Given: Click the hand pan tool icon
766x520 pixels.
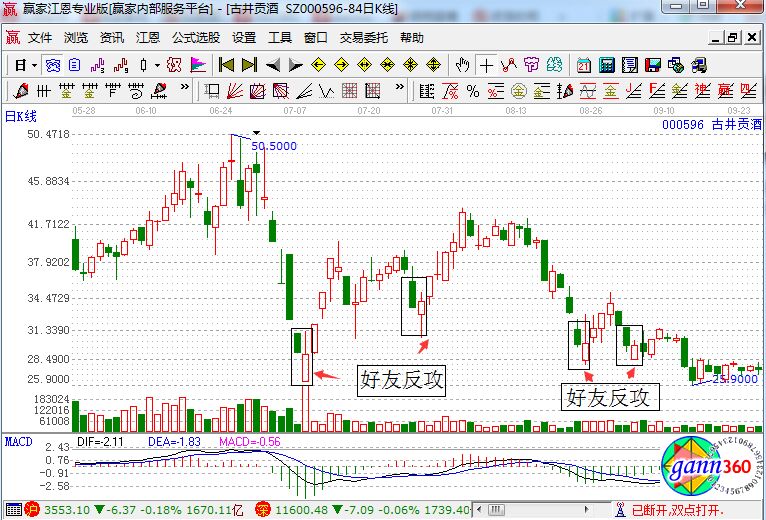Looking at the screenshot, I should pos(462,65).
